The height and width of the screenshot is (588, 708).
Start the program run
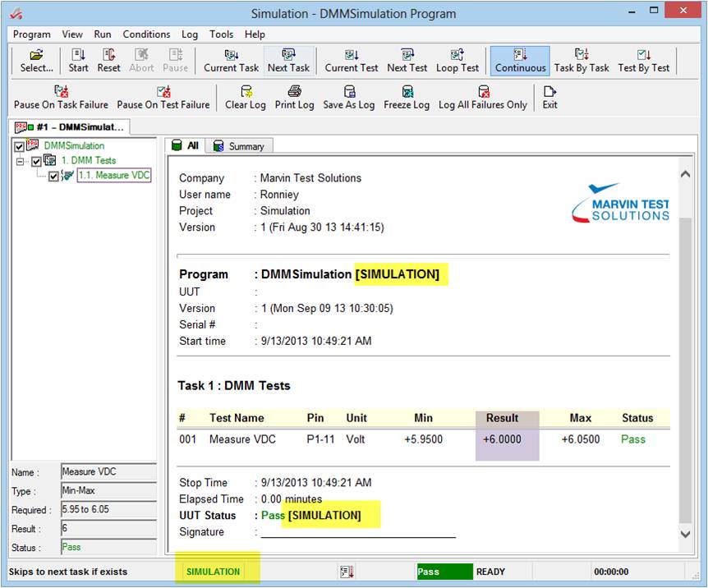point(78,61)
